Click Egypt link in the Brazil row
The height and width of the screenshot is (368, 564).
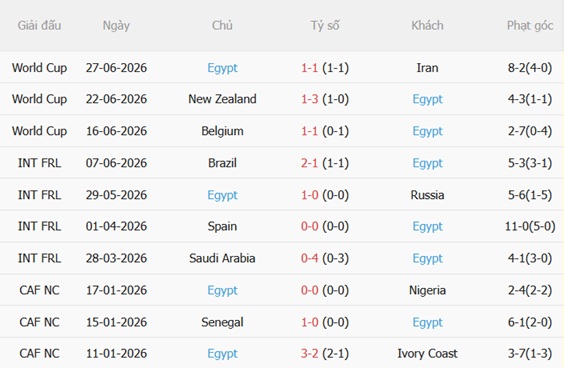(x=427, y=164)
